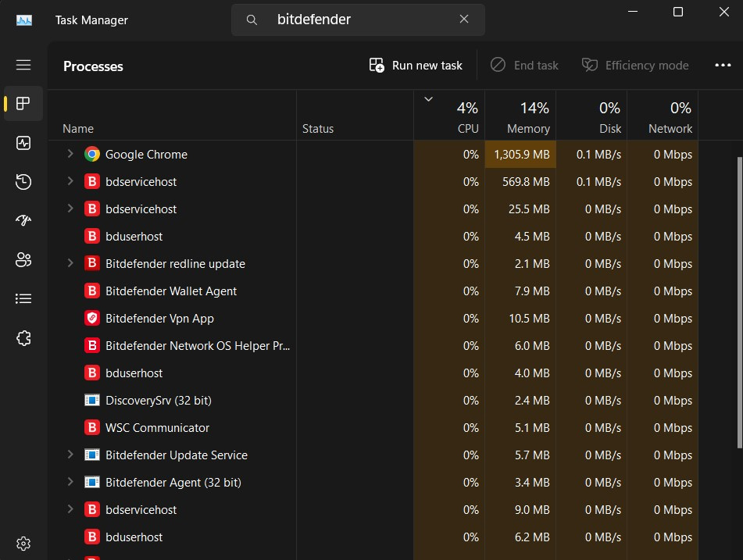The image size is (743, 560).
Task: Select the bduserhost row using 4.0 MB
Action: click(373, 373)
